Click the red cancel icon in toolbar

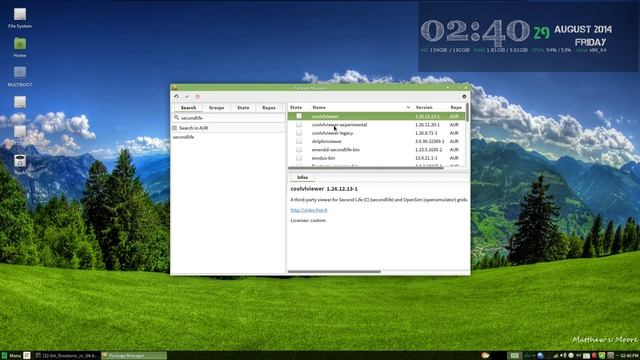pyautogui.click(x=198, y=97)
